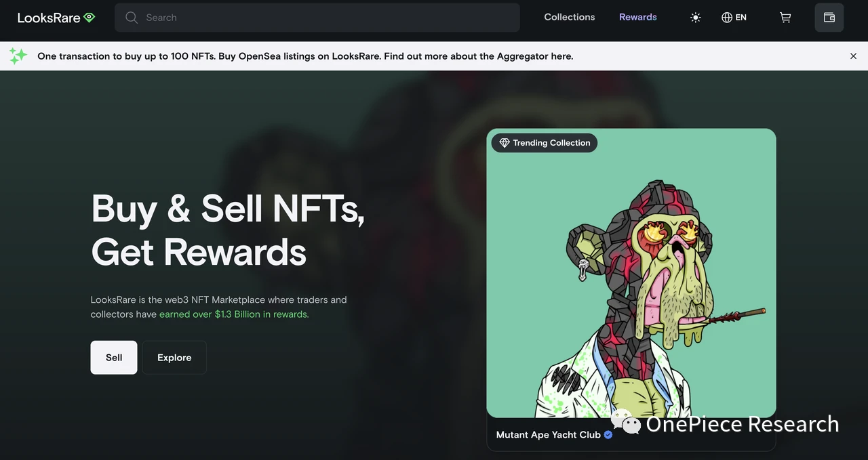This screenshot has width=868, height=460.
Task: Click the "Buy & Sell NFTs, Get Rewards" heading
Action: click(228, 230)
